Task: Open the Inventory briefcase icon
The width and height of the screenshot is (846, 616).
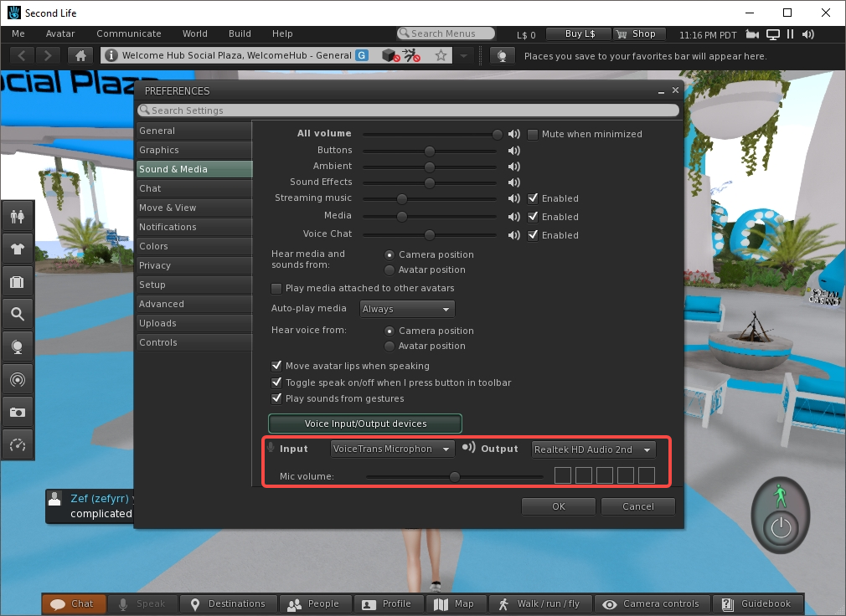Action: pos(18,280)
